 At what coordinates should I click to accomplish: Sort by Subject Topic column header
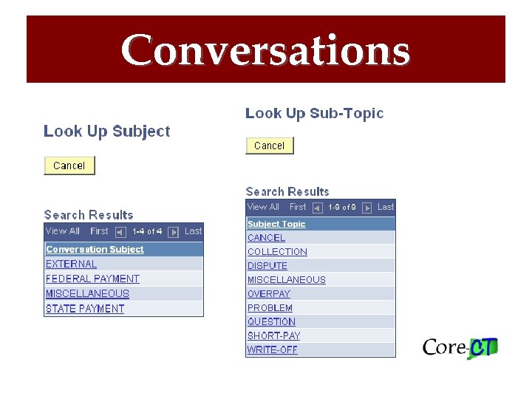point(276,224)
